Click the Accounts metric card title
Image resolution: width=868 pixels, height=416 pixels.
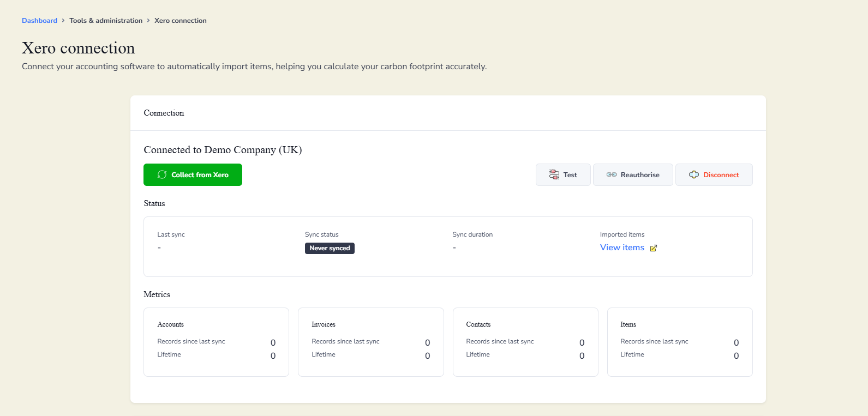pyautogui.click(x=171, y=324)
